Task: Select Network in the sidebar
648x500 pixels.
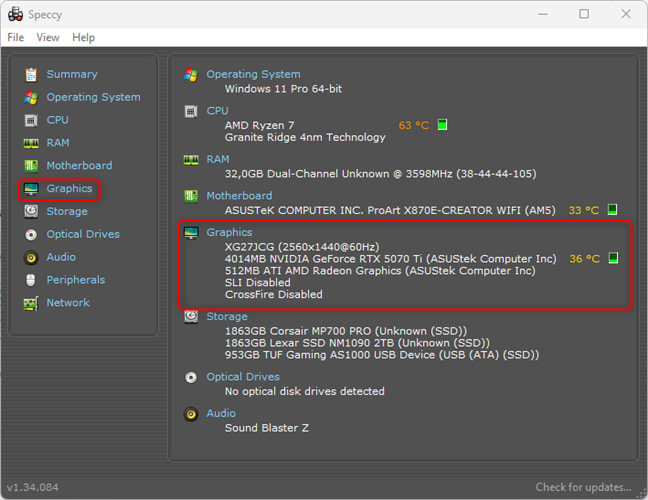Action: coord(68,302)
